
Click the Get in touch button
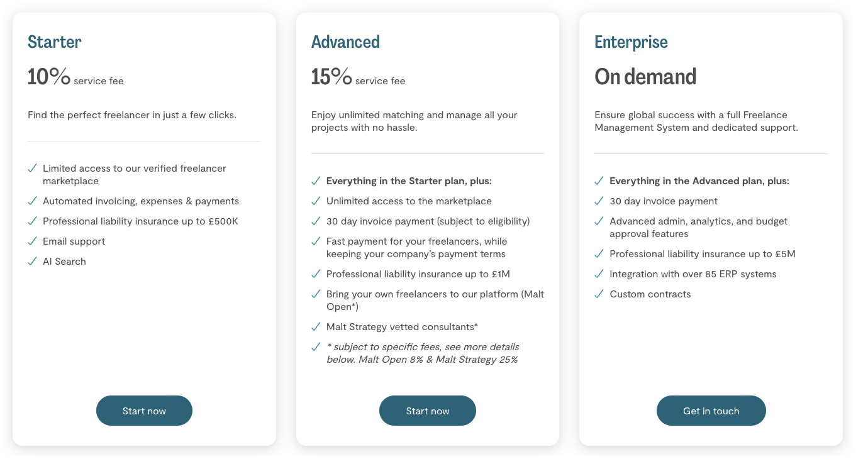pyautogui.click(x=711, y=411)
